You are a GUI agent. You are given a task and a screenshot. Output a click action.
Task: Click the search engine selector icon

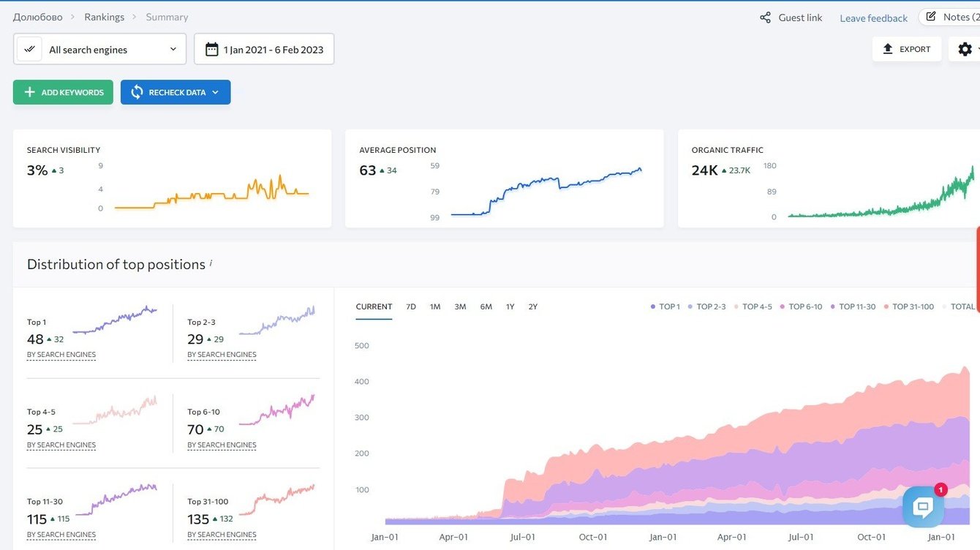click(29, 49)
